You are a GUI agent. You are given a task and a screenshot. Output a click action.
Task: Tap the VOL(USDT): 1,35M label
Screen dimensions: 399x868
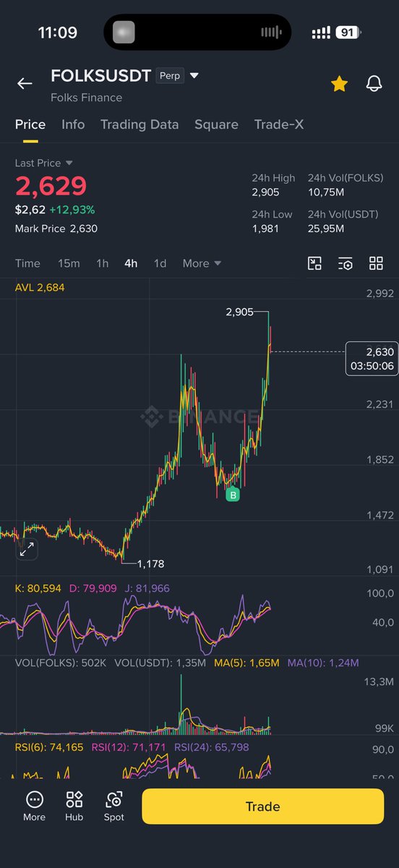[x=160, y=662]
